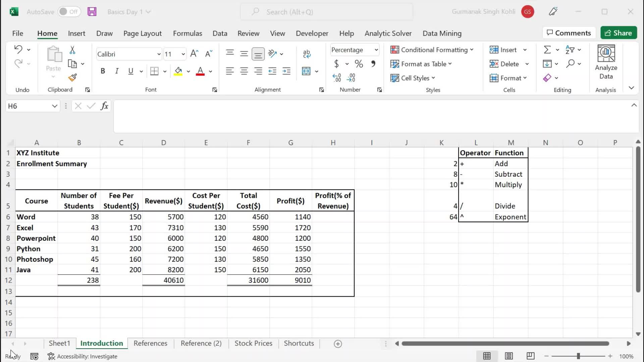Click the Percent Style icon
644x362 pixels.
tap(359, 64)
